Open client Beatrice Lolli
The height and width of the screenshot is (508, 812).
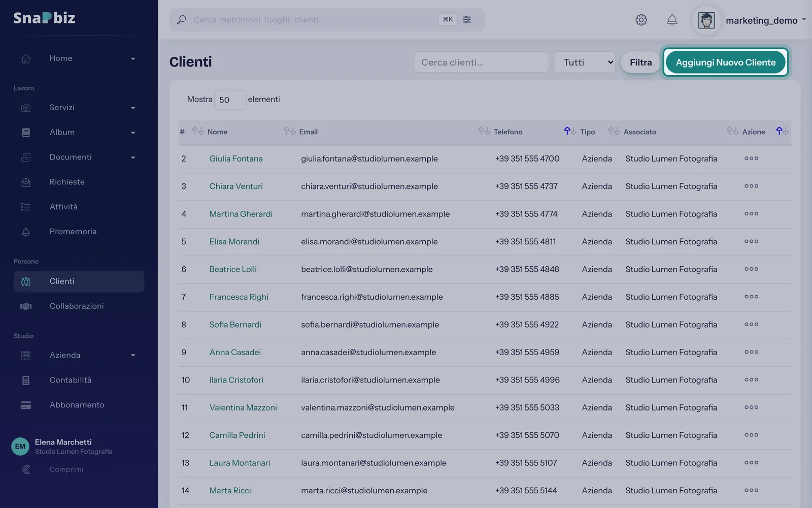[x=233, y=269]
